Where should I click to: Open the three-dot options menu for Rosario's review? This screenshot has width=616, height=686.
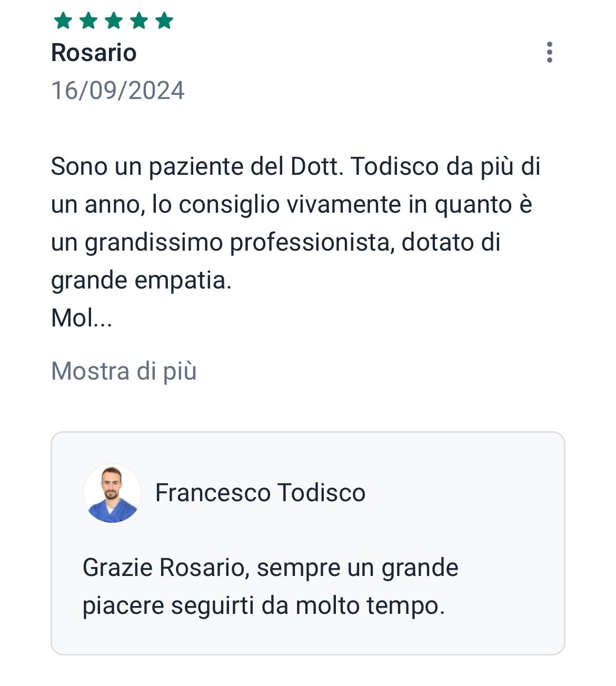click(x=549, y=52)
